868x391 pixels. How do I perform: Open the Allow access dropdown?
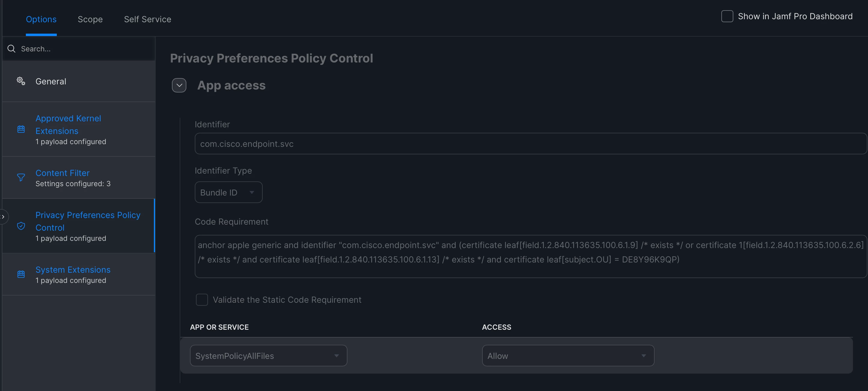click(568, 356)
